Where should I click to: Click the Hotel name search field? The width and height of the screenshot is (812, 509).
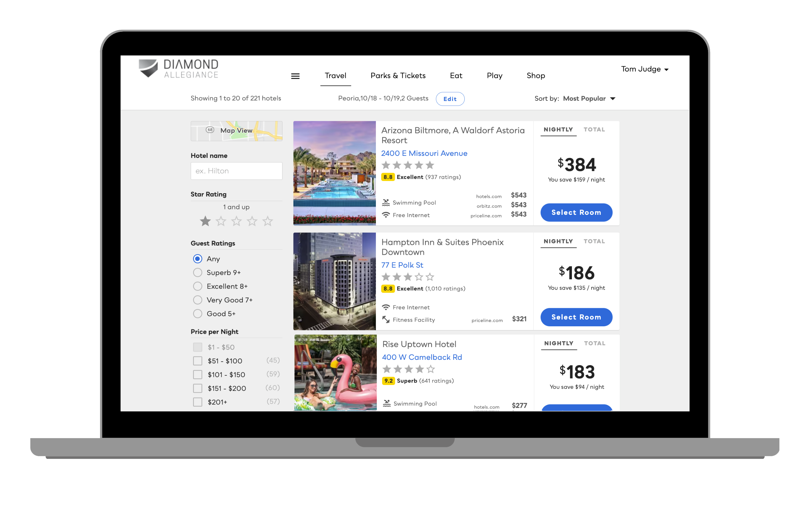(x=236, y=171)
